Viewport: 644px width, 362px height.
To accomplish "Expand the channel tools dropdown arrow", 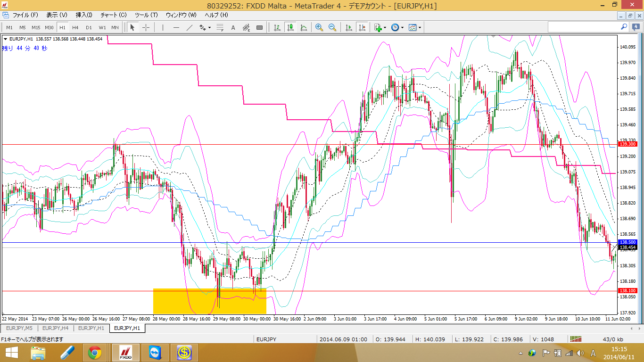I will tap(210, 27).
